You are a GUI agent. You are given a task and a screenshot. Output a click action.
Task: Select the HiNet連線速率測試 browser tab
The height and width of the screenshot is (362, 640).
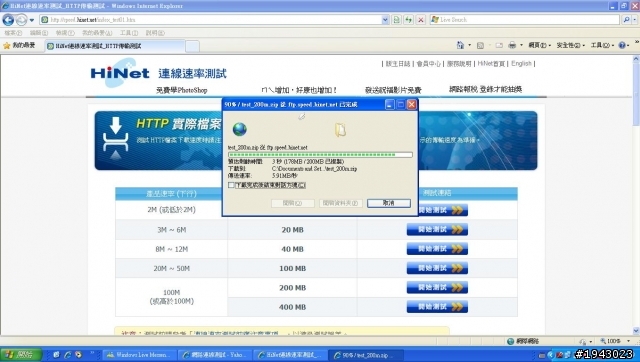[115, 46]
